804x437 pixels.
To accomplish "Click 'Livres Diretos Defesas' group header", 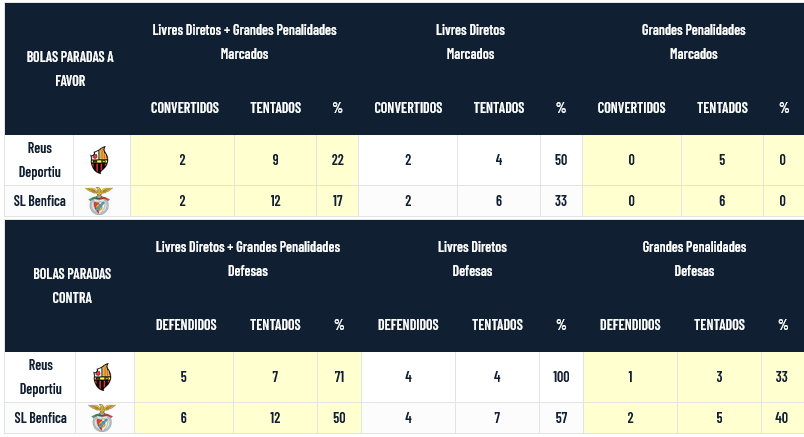I will click(x=472, y=259).
